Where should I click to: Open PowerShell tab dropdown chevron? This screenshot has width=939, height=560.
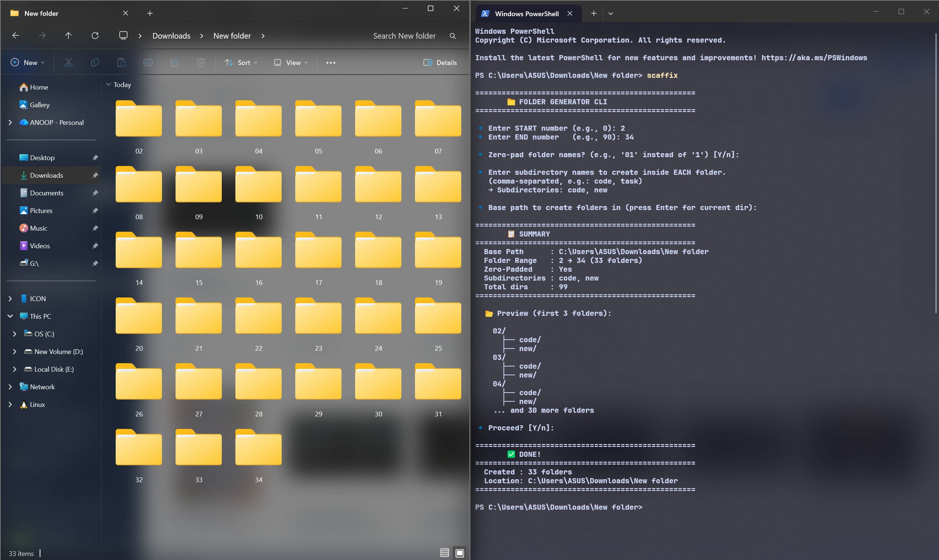pos(611,14)
